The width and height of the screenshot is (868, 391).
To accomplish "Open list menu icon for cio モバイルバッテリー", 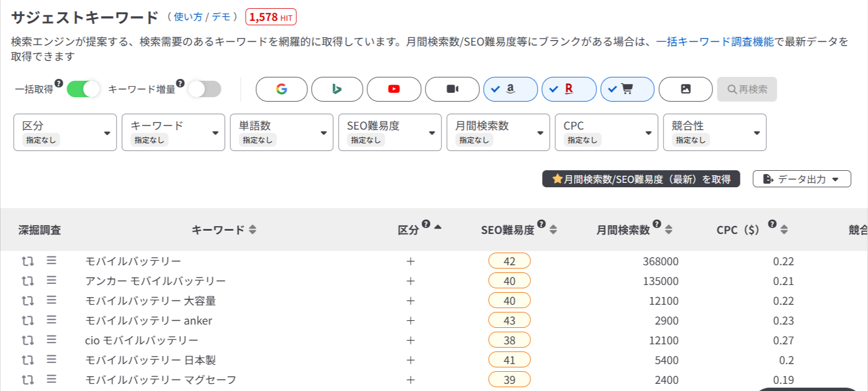I will point(52,340).
